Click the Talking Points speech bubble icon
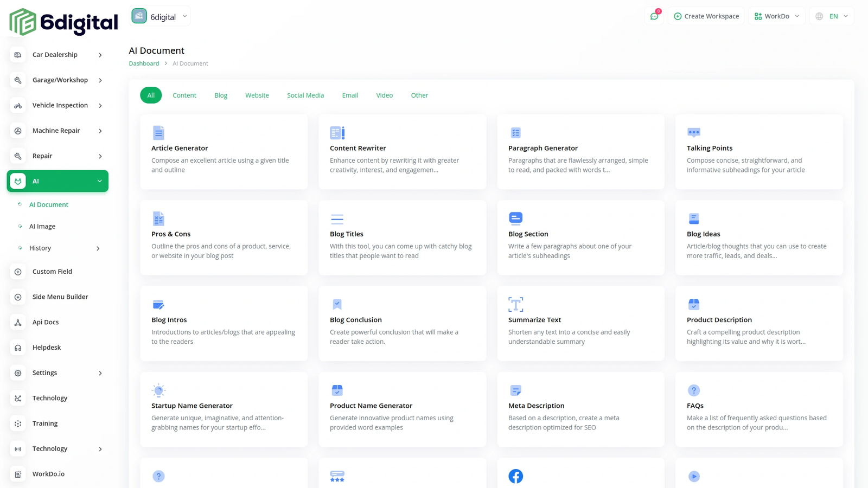Screen dimensions: 868x488 point(694,132)
